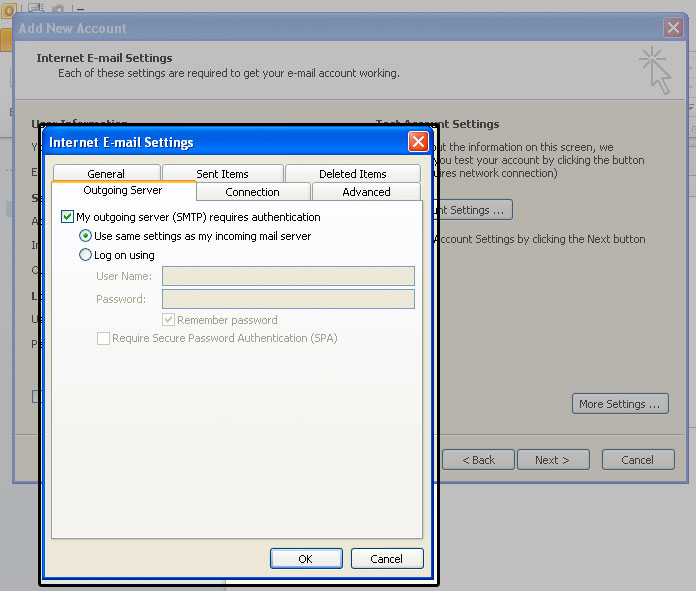Close the Add New Account window
Image resolution: width=696 pixels, height=591 pixels.
[x=673, y=28]
